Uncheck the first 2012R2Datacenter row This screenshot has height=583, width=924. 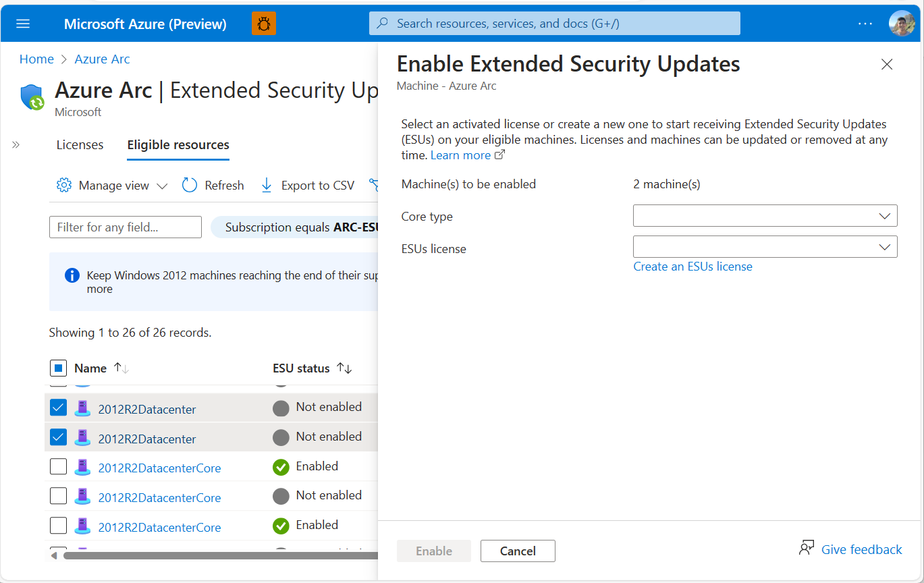pos(59,408)
